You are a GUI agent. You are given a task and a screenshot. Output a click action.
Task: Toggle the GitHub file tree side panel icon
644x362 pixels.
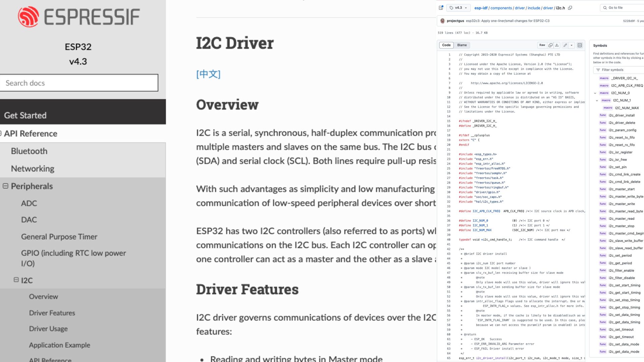click(x=441, y=8)
